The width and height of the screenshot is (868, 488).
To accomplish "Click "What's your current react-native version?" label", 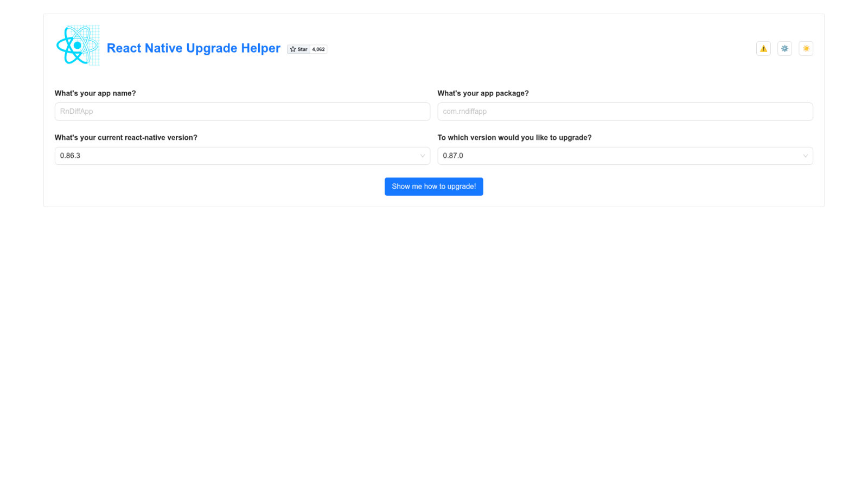I will pos(126,138).
